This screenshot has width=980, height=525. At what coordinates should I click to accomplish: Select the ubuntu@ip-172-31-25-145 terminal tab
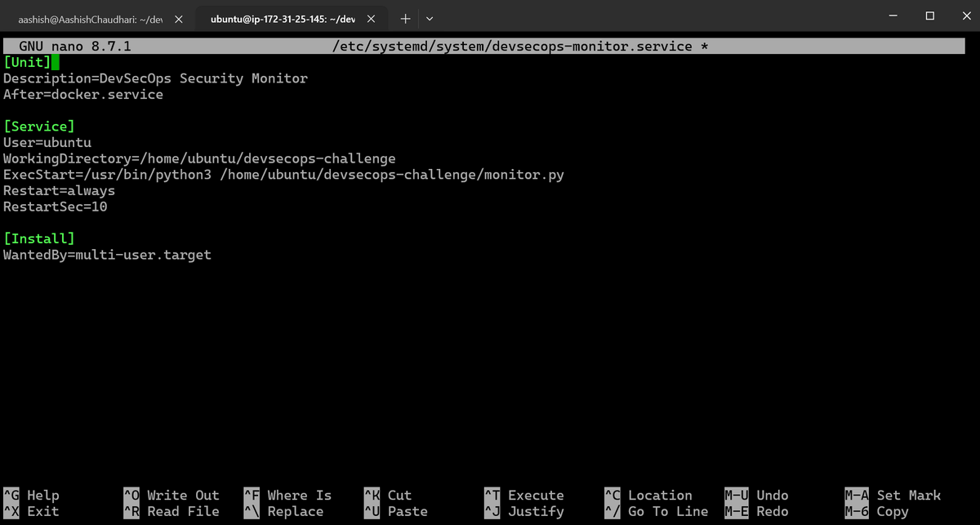(283, 18)
